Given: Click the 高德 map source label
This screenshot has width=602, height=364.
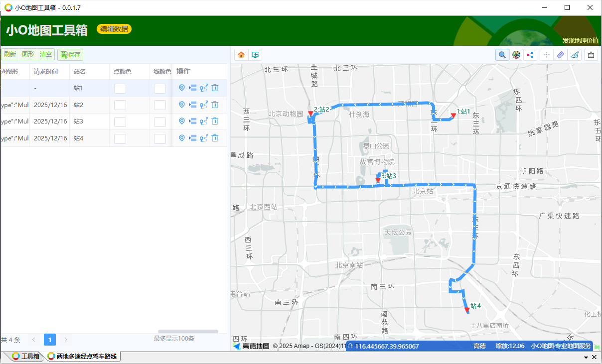Looking at the screenshot, I should click(x=479, y=346).
